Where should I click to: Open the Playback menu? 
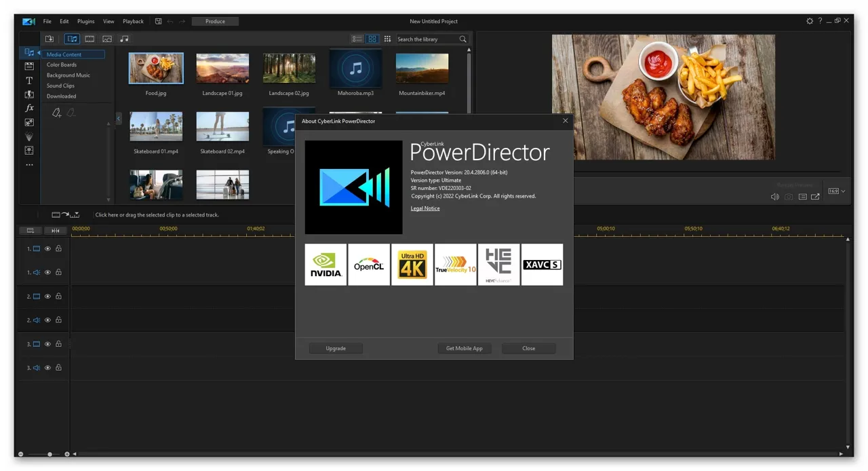click(x=133, y=21)
